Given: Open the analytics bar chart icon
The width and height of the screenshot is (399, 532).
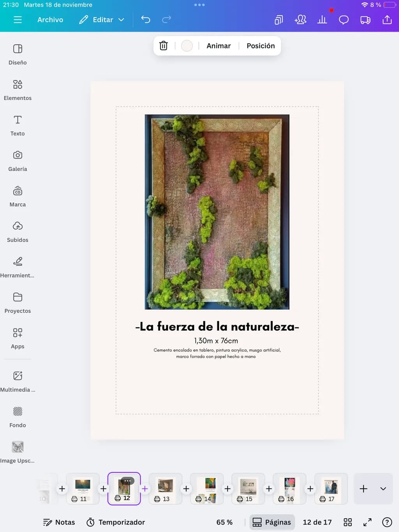Looking at the screenshot, I should click(x=322, y=19).
